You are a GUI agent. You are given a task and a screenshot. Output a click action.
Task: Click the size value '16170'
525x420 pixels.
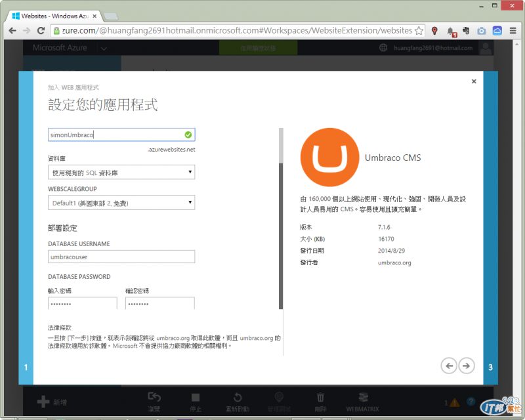pos(386,239)
